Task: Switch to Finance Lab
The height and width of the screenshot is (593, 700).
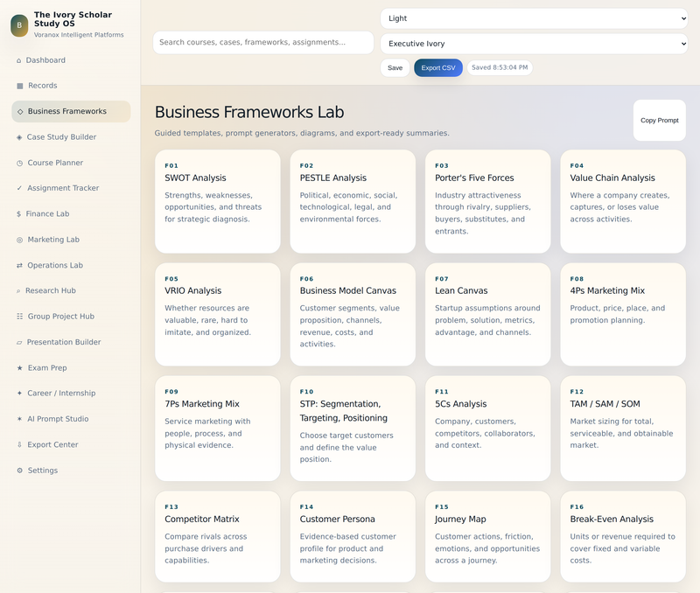Action: pos(71,213)
